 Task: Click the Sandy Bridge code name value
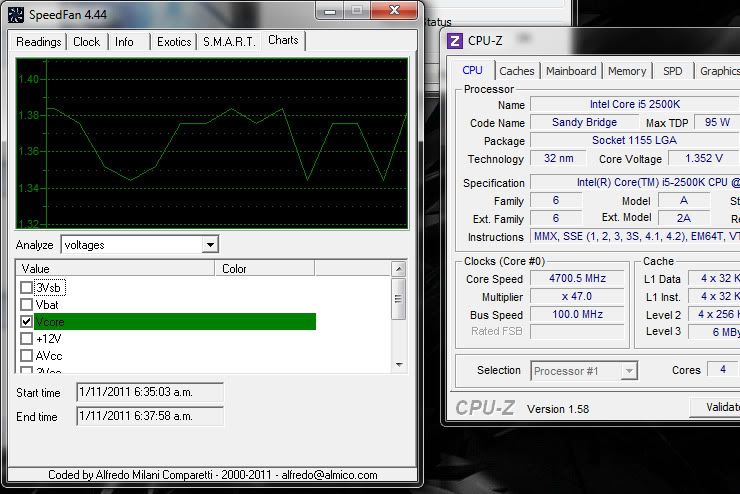(x=584, y=123)
